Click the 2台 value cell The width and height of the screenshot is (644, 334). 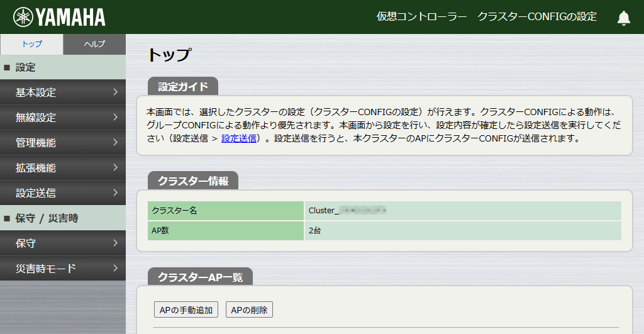point(463,230)
